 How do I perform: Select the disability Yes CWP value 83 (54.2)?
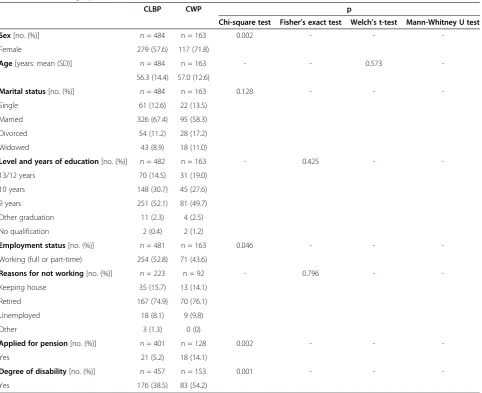click(194, 385)
